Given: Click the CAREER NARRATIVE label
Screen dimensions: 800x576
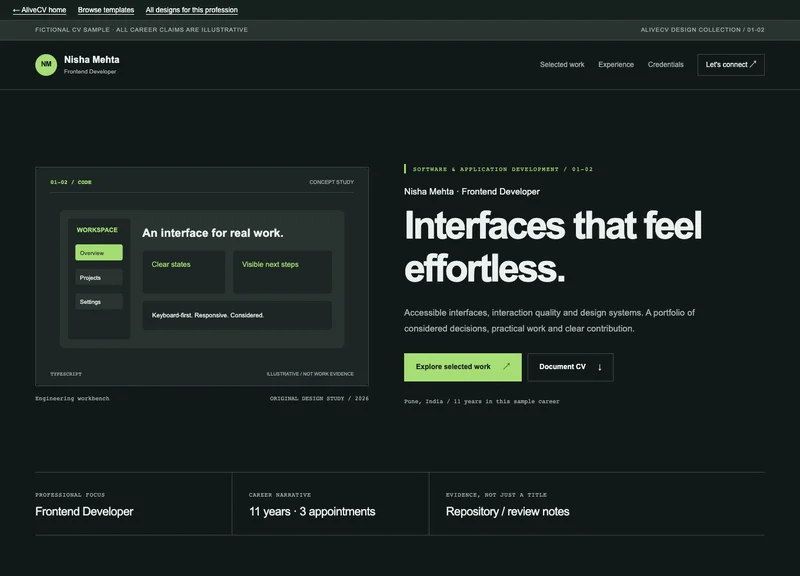Looking at the screenshot, I should [280, 495].
